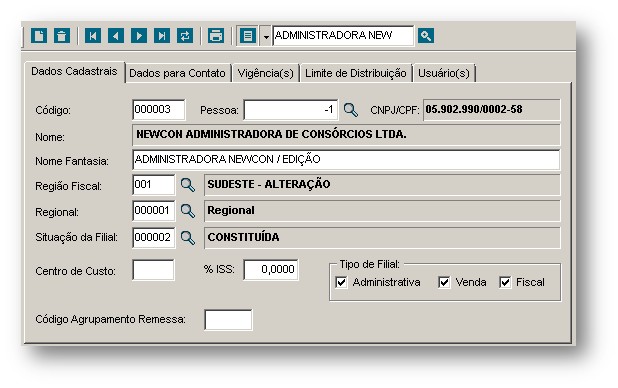Click the CNPJ/CPF value field
The width and height of the screenshot is (618, 388).
point(491,110)
